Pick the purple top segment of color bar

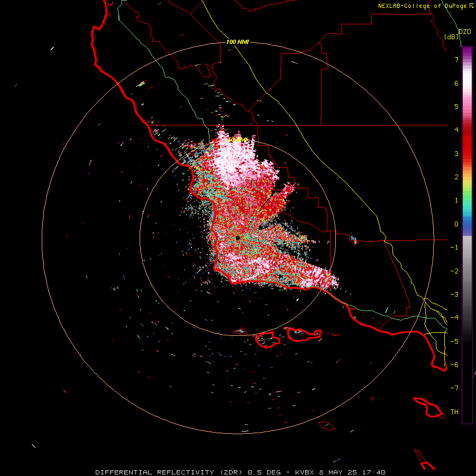click(467, 51)
